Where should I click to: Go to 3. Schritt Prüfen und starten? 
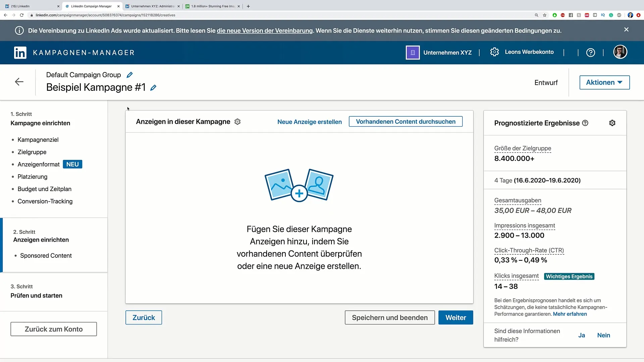(x=36, y=291)
